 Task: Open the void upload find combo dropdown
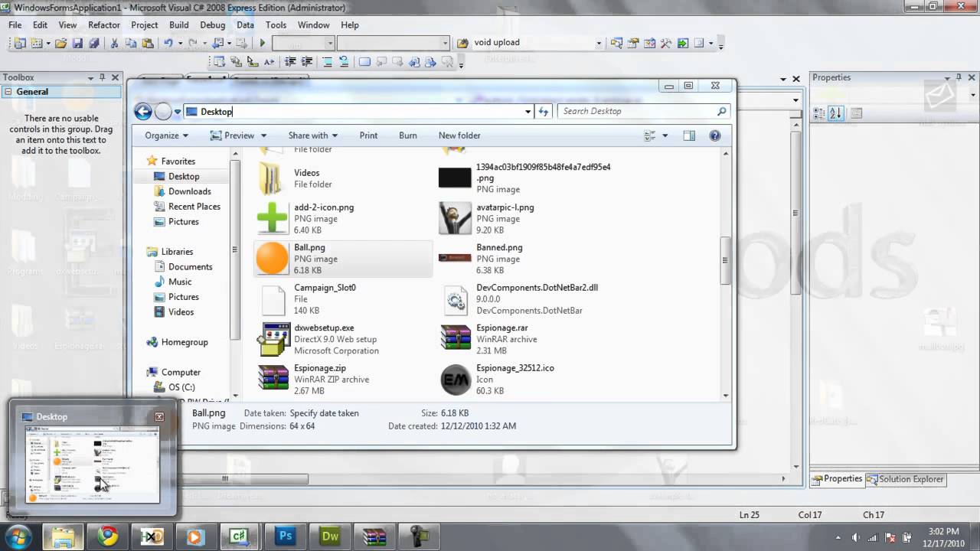tap(599, 44)
